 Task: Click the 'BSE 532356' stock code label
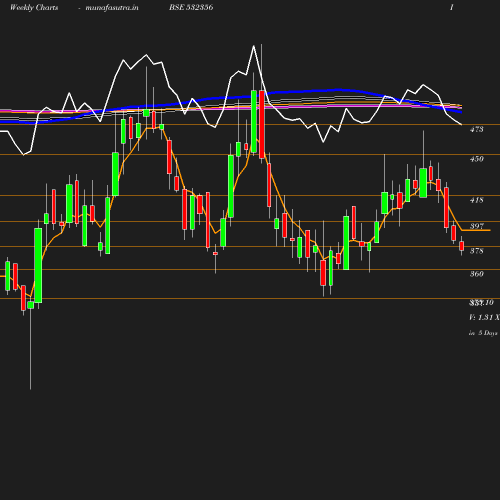pos(191,7)
